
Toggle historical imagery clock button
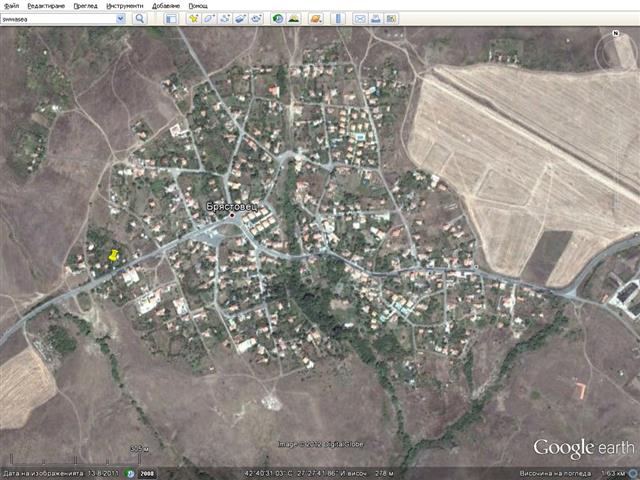[278, 18]
